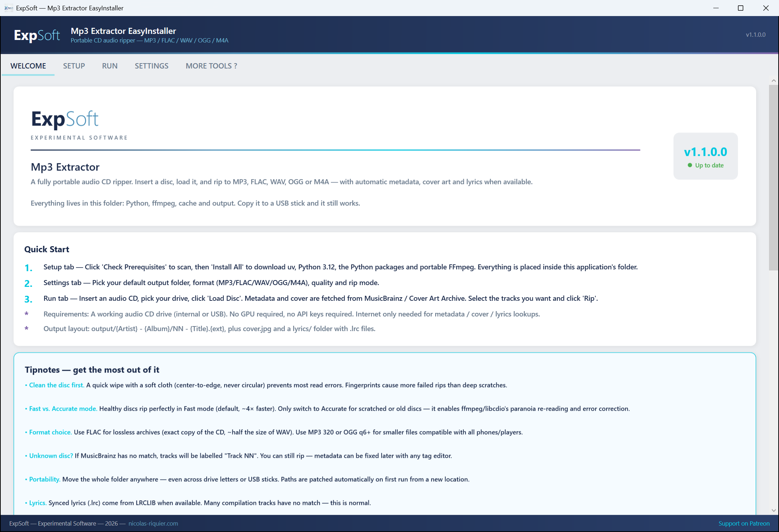Click the 'Unknown disc?' tip label
Image resolution: width=779 pixels, height=532 pixels.
click(51, 456)
